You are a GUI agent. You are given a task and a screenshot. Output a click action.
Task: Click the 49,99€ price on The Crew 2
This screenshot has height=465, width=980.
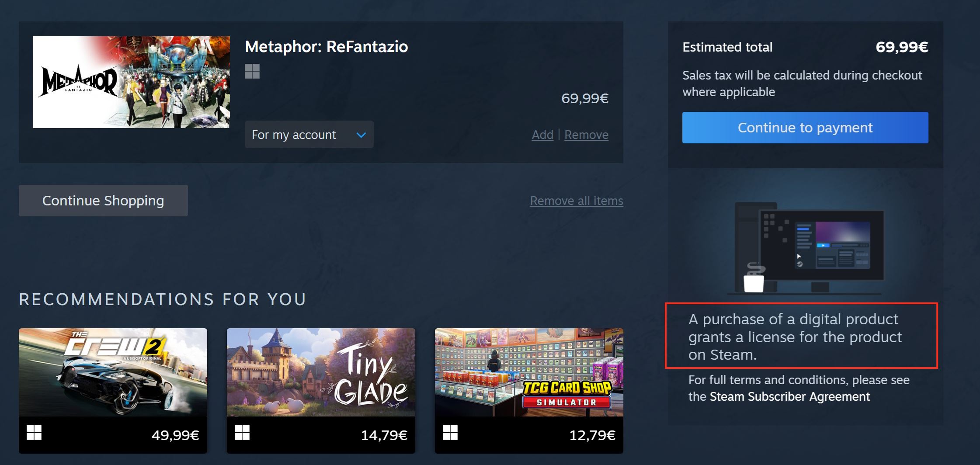tap(175, 435)
